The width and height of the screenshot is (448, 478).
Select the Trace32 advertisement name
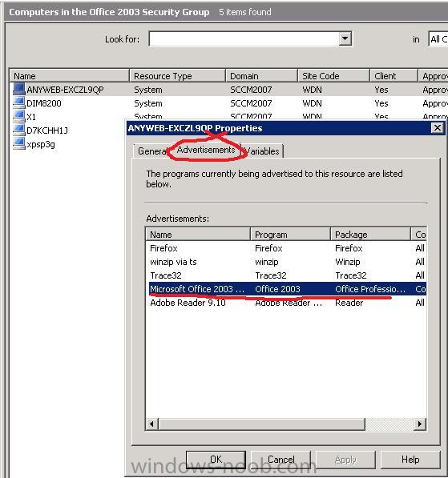click(166, 275)
